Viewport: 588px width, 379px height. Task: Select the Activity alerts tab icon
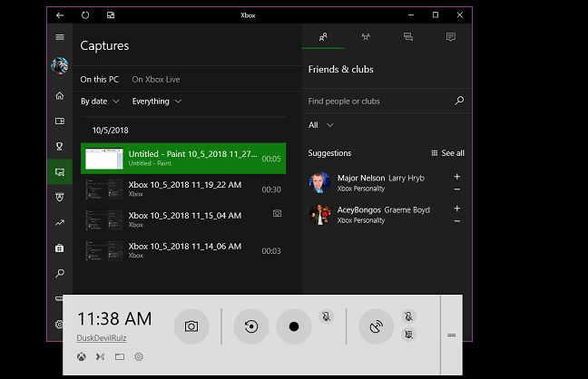[x=451, y=37]
